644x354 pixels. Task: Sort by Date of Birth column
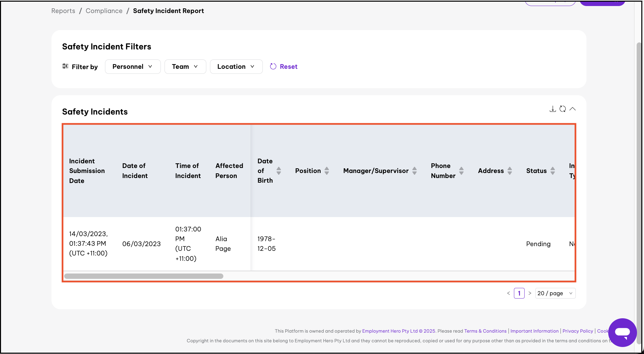click(279, 171)
